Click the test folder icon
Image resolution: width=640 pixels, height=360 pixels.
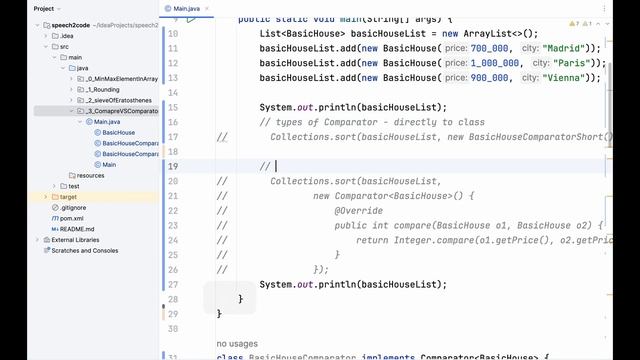[x=64, y=186]
